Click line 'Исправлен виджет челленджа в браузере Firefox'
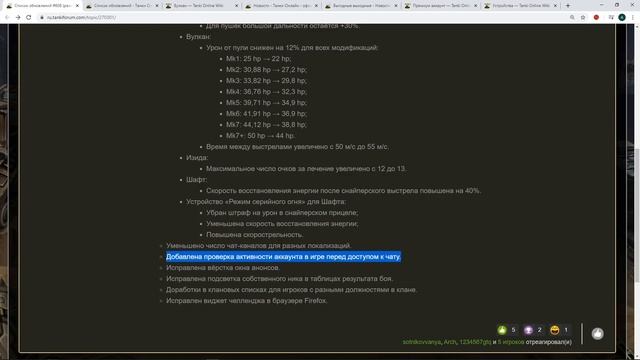This screenshot has height=360, width=640. [x=247, y=301]
